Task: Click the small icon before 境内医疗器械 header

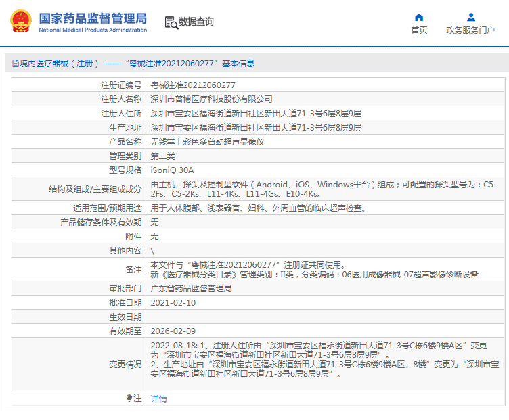Action: coord(14,64)
